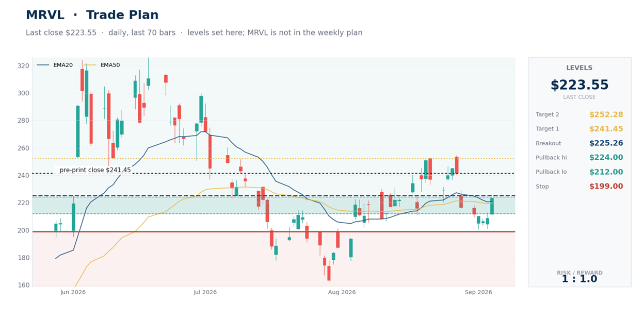Click the 160 price axis tick

pyautogui.click(x=23, y=285)
